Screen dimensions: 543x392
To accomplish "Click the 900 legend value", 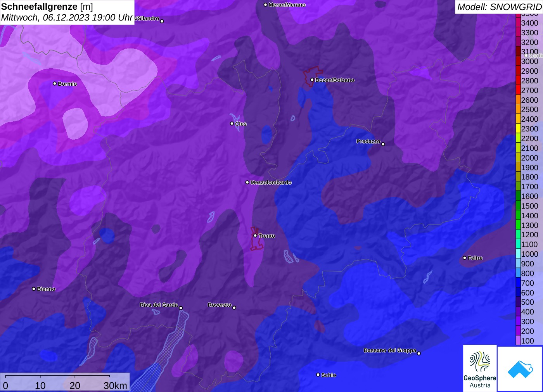I will (x=527, y=264).
